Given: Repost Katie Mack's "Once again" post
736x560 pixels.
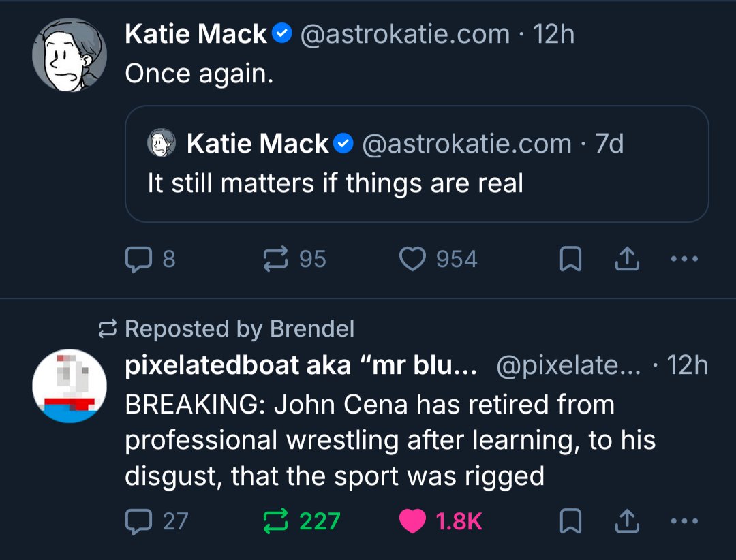Looking at the screenshot, I should tap(275, 259).
